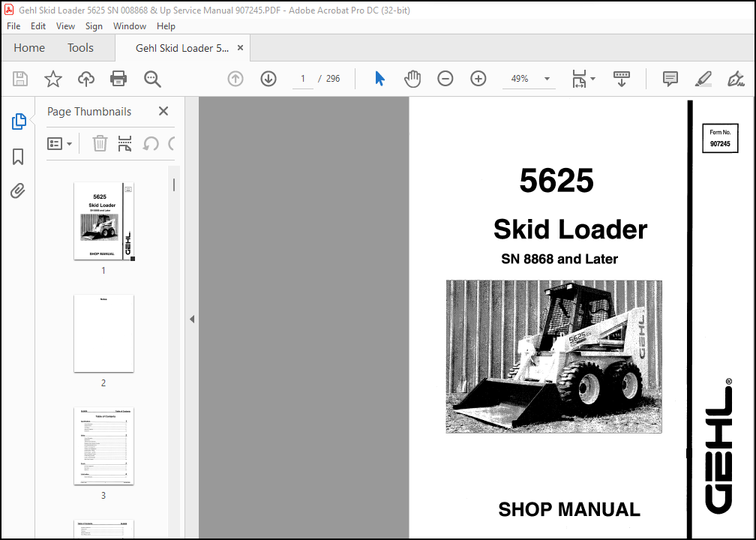Open the View menu
Screen dimensions: 756x540
(65, 26)
